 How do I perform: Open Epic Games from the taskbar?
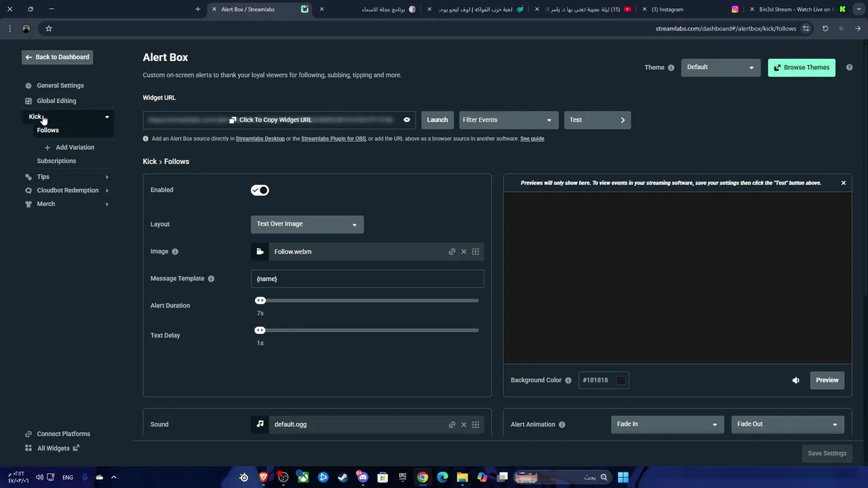pyautogui.click(x=403, y=477)
